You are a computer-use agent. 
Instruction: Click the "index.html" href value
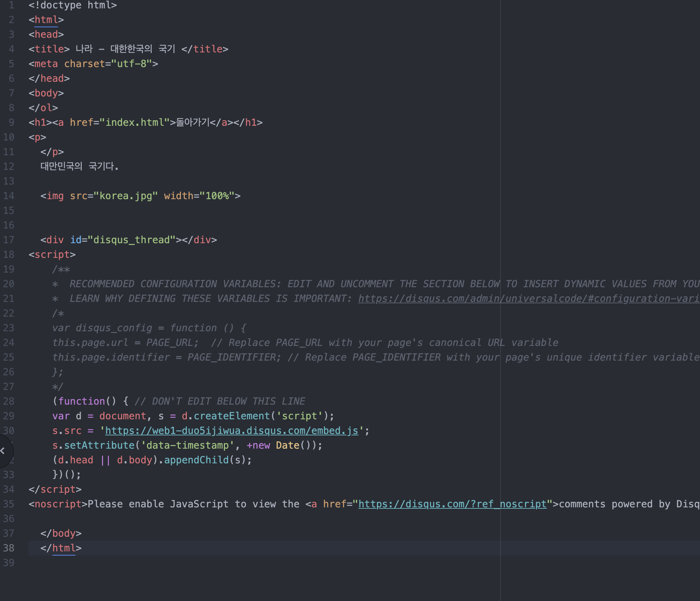click(x=135, y=122)
